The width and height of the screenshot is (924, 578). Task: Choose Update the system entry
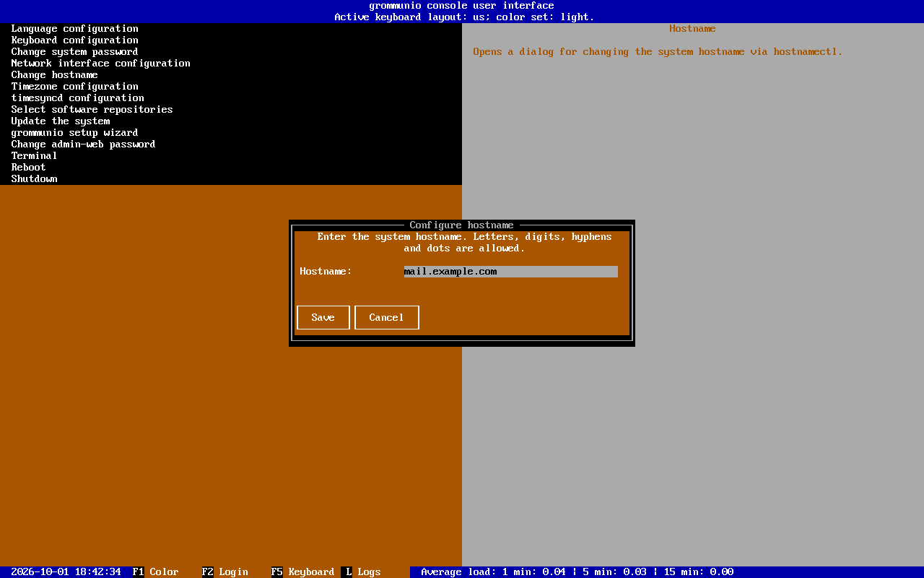coord(60,121)
